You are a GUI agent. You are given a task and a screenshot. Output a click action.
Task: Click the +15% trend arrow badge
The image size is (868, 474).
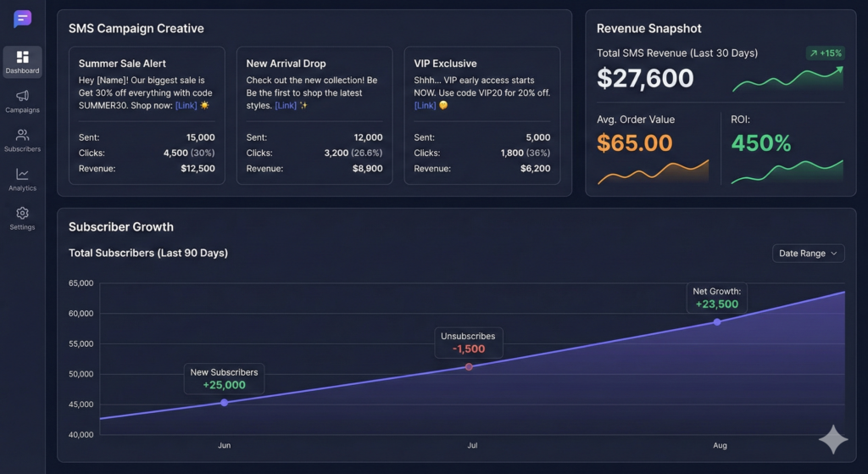[825, 53]
